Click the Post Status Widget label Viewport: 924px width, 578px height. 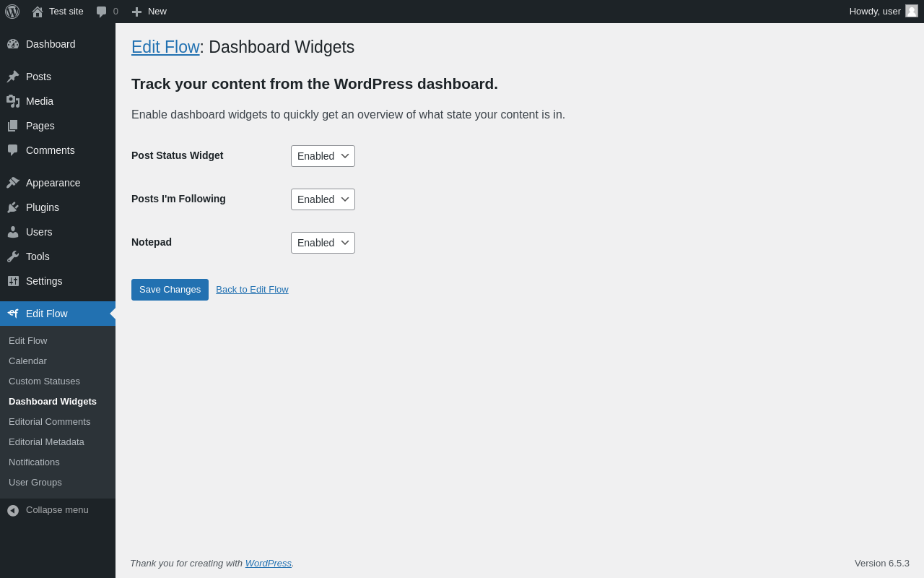pyautogui.click(x=178, y=155)
